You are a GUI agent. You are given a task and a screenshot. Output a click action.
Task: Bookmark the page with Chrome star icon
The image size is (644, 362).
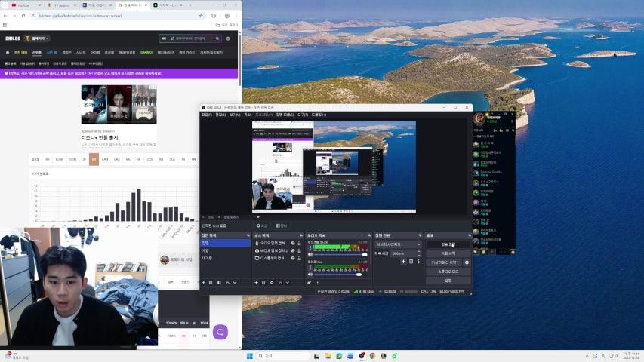(x=200, y=15)
